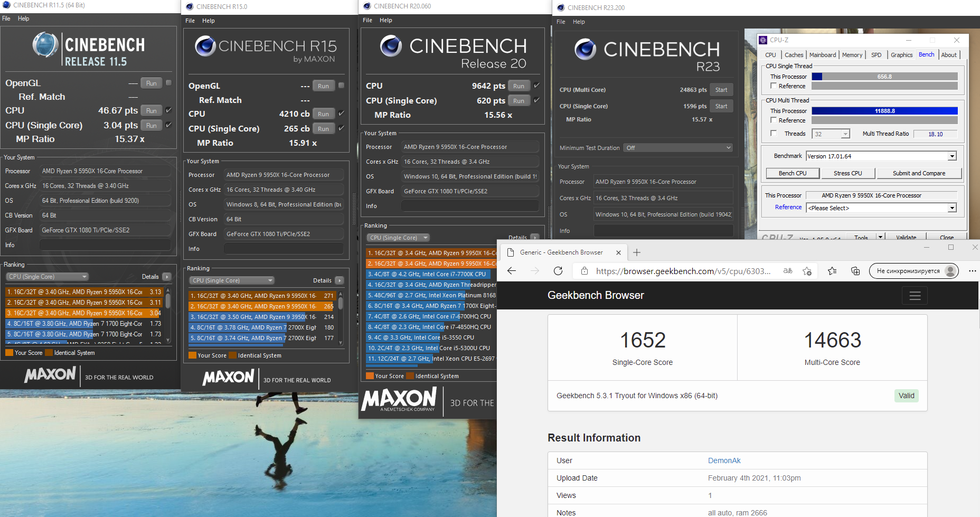Click the Cinebench R11.5 ranking scrollbar
The image size is (980, 517).
[x=168, y=315]
